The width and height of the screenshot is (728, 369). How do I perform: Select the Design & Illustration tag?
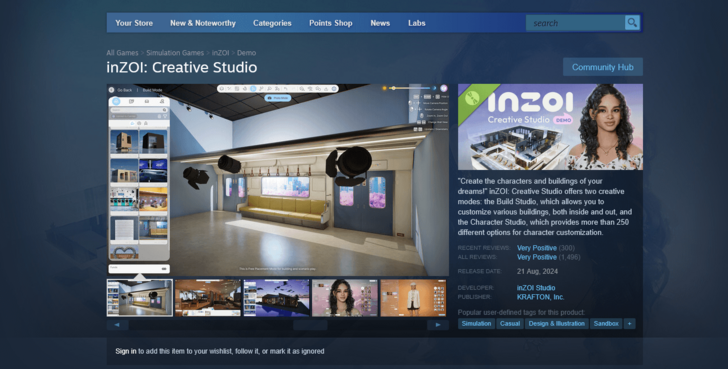coord(557,324)
